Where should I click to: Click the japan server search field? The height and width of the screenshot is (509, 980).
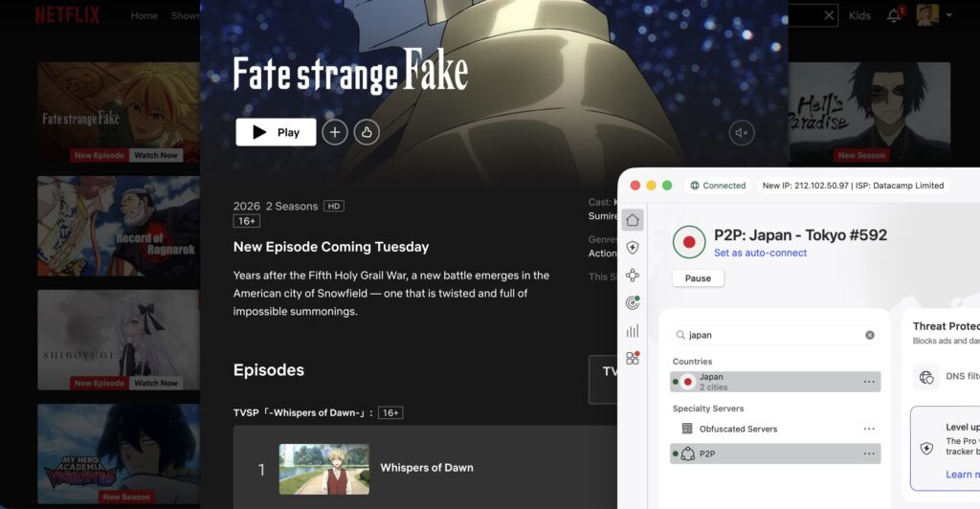coord(775,335)
